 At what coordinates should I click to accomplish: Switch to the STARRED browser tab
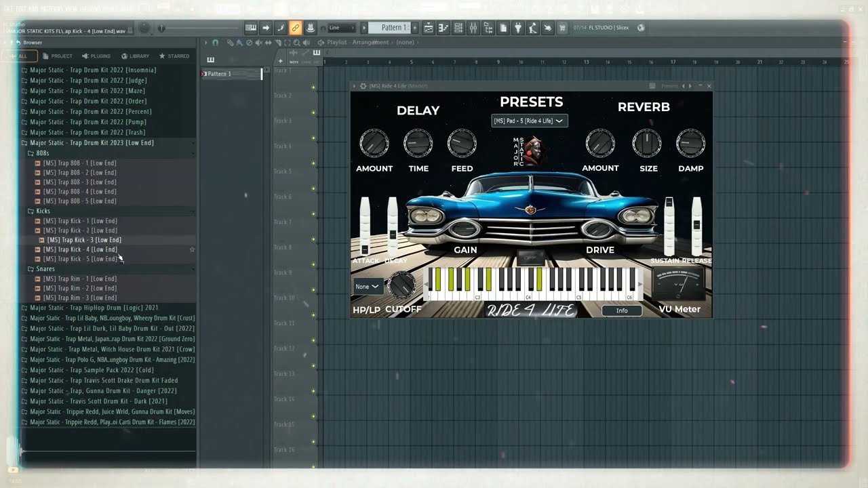174,56
